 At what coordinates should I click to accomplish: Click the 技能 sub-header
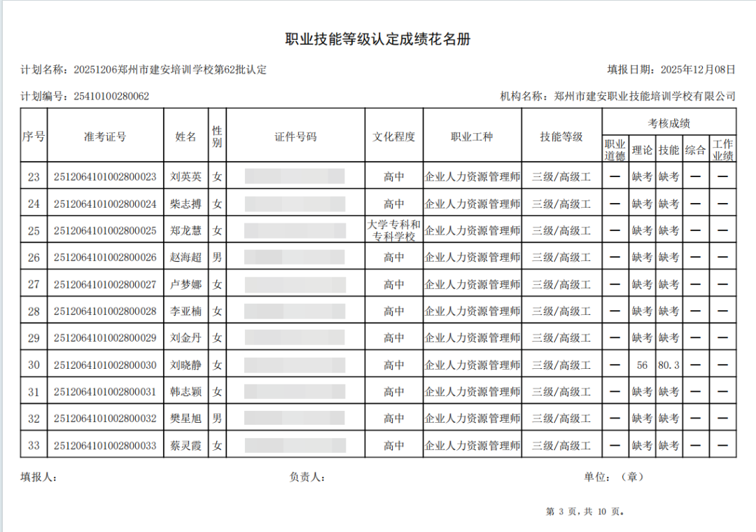(x=668, y=150)
